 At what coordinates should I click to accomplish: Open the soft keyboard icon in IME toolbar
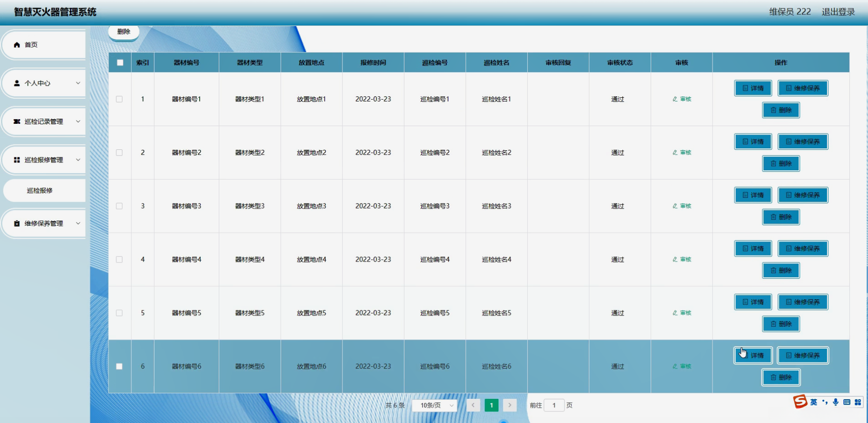[x=847, y=402]
